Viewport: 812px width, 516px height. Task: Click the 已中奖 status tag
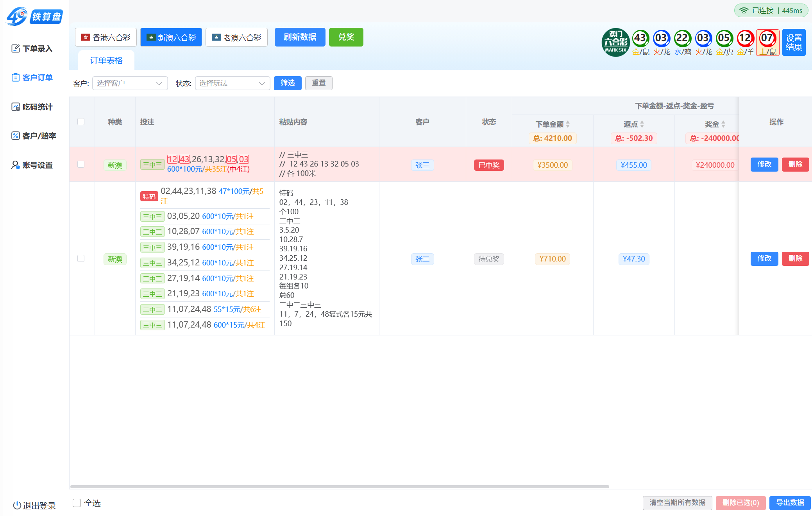489,165
